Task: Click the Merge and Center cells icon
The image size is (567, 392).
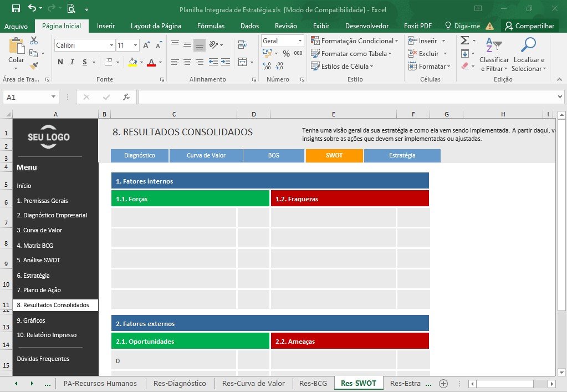Action: [x=243, y=62]
